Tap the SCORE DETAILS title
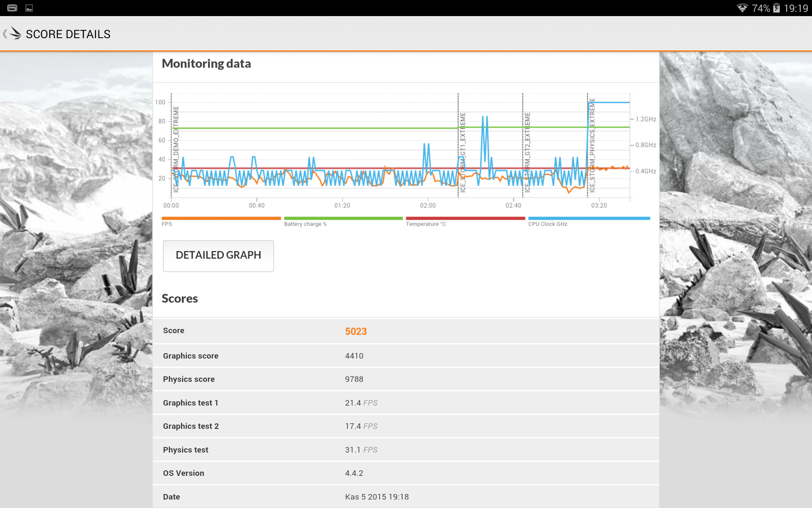The width and height of the screenshot is (812, 508). pos(68,34)
